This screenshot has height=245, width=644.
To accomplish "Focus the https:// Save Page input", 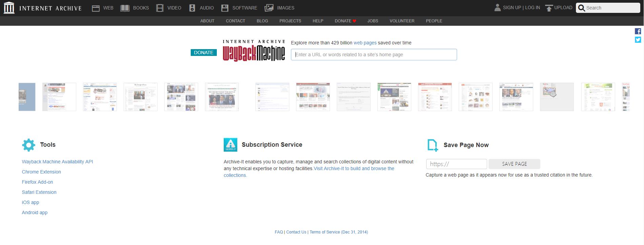I will [456, 164].
